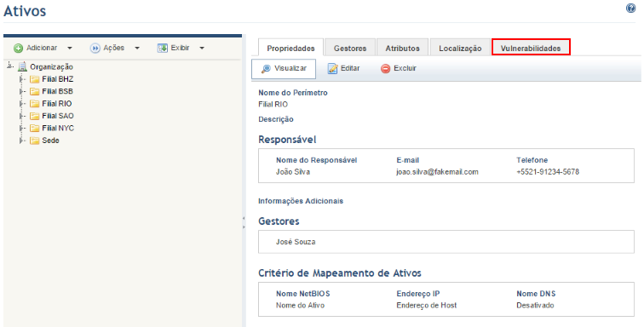Viewport: 644px width, 327px height.
Task: Click the Ações double-arrow icon
Action: (x=95, y=49)
